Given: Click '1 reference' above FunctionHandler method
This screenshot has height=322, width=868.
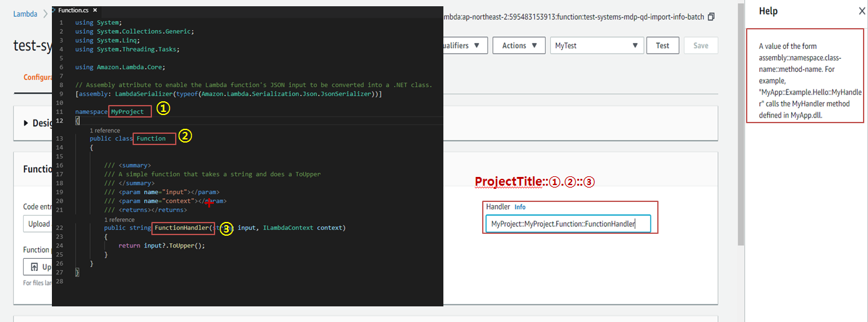Looking at the screenshot, I should (119, 220).
